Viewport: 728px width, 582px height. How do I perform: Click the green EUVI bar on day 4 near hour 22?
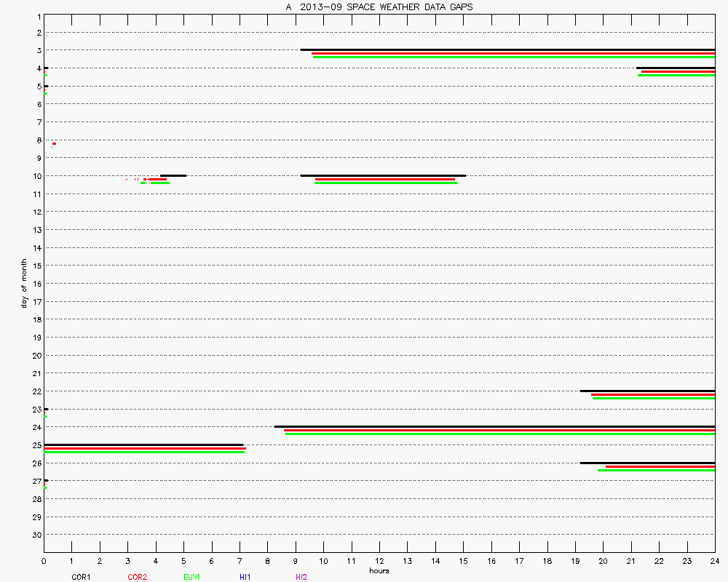click(676, 75)
